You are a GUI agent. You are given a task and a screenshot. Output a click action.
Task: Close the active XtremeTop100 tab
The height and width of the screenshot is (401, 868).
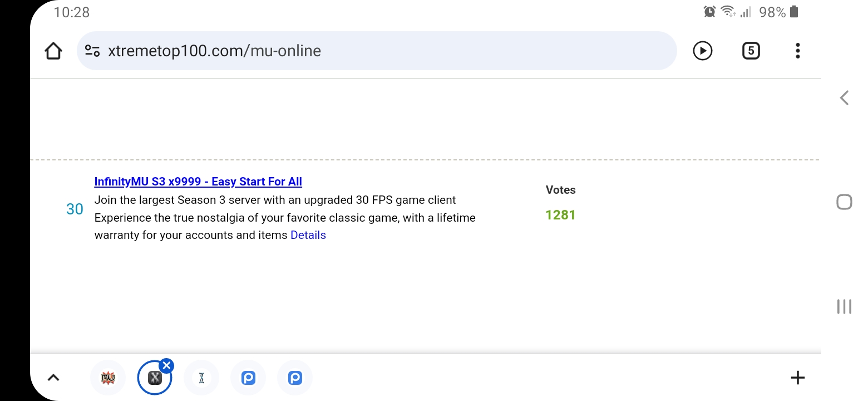(x=166, y=365)
